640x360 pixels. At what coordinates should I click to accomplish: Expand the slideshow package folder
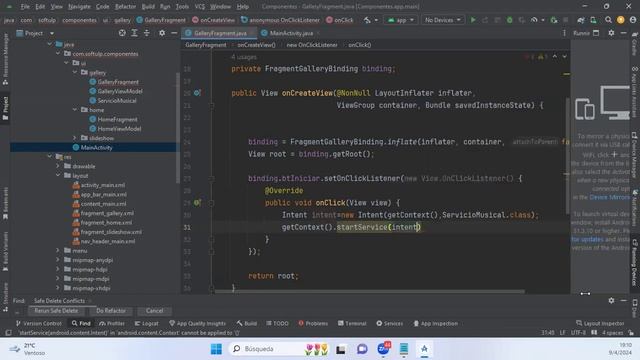tap(75, 138)
